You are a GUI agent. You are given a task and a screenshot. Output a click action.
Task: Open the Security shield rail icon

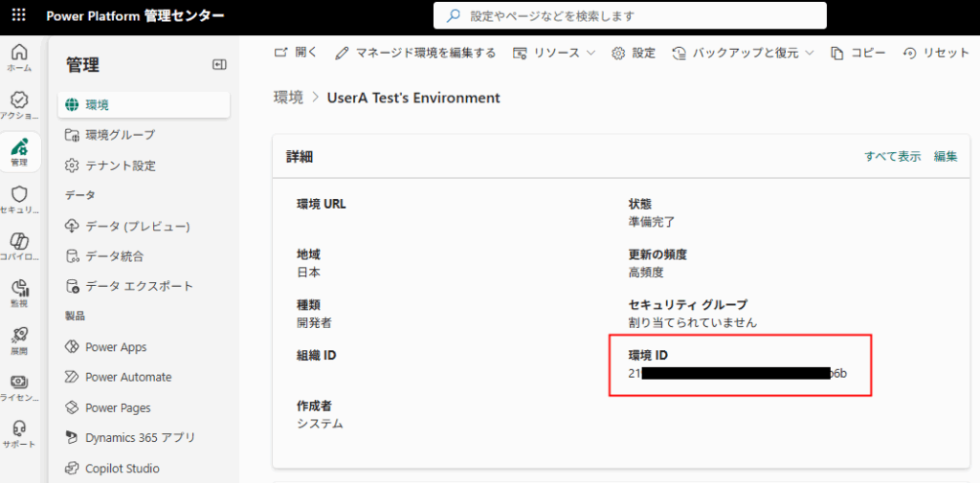(19, 200)
